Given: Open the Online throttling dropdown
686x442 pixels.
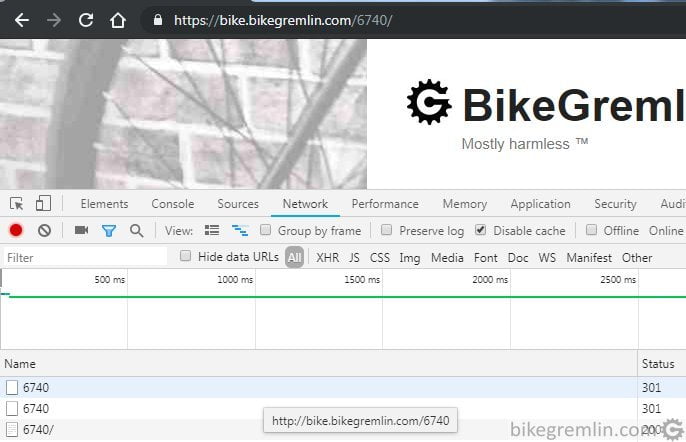Looking at the screenshot, I should pos(666,231).
